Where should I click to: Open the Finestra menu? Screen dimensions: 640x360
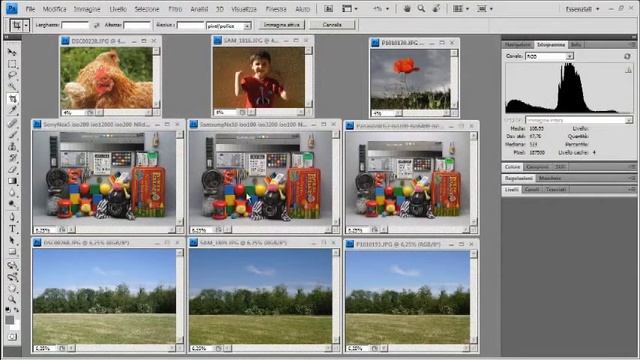click(276, 9)
